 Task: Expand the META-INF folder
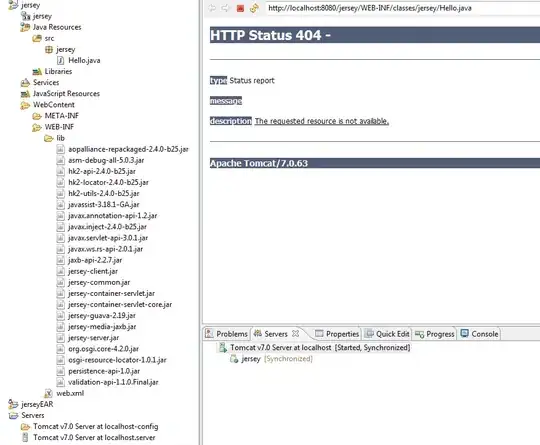tap(37, 116)
